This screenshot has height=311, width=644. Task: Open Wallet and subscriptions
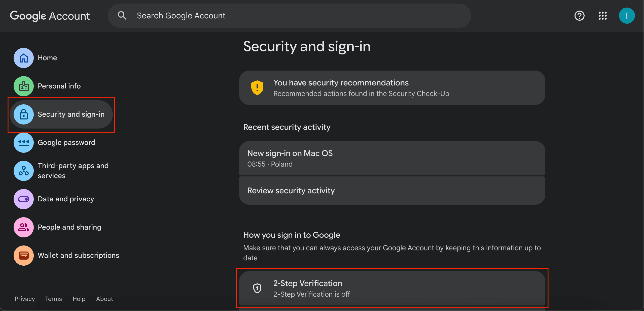(78, 255)
